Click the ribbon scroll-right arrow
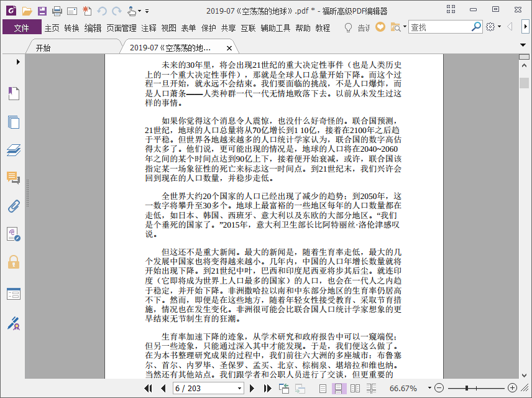The image size is (532, 398). (x=525, y=27)
